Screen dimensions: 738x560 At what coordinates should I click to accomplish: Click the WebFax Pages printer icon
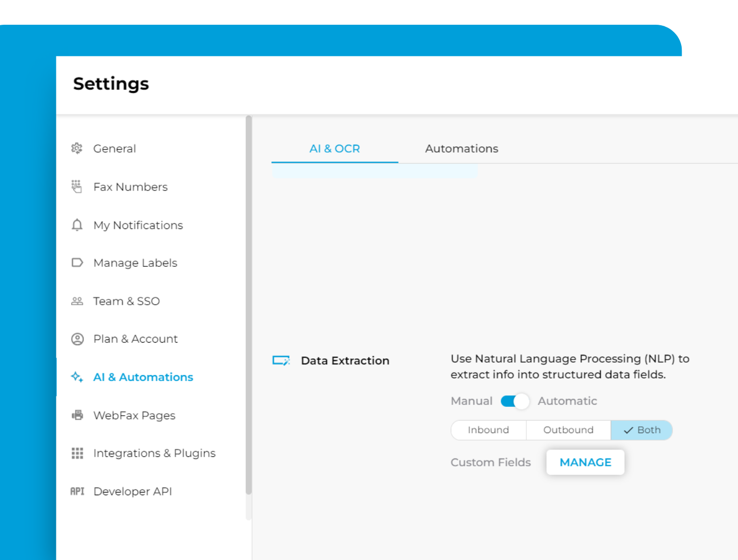point(77,415)
